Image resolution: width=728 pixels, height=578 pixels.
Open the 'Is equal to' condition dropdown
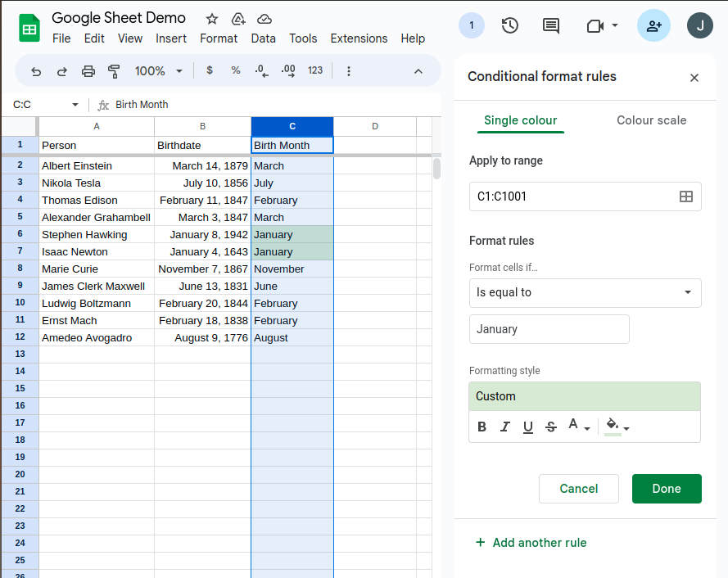[585, 292]
